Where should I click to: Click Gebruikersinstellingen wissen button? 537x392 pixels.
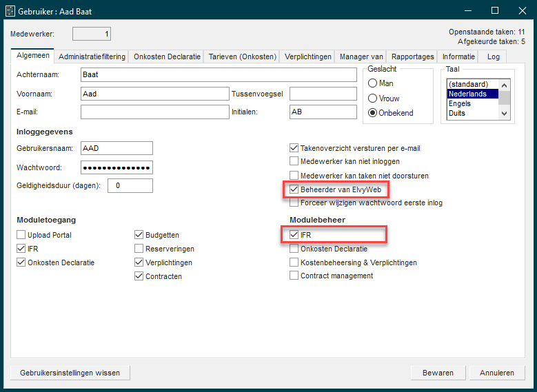tap(70, 373)
